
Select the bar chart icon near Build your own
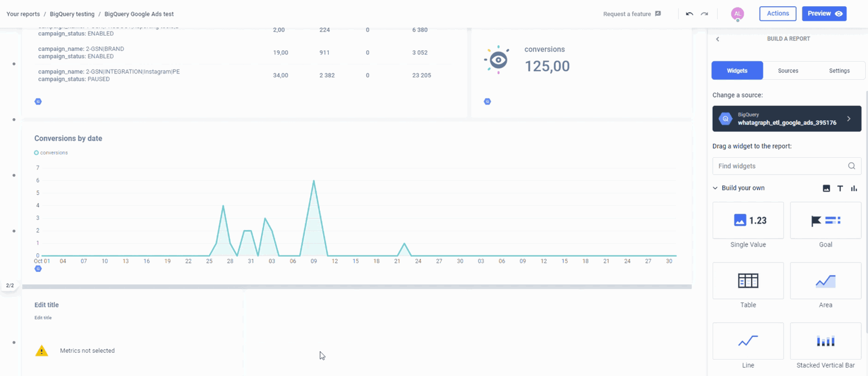tap(854, 188)
